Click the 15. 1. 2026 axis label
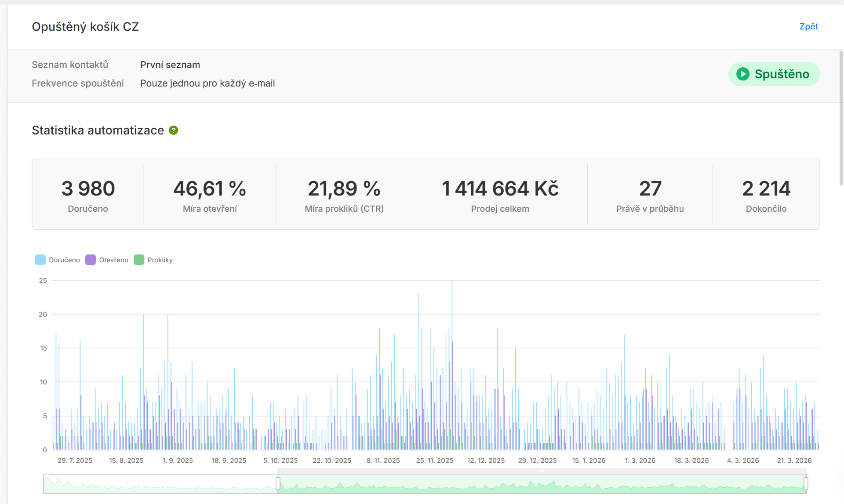This screenshot has height=504, width=844. [589, 460]
